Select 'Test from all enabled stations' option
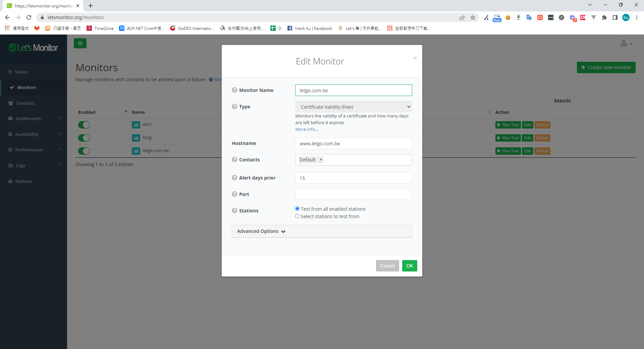644x349 pixels. pyautogui.click(x=297, y=209)
